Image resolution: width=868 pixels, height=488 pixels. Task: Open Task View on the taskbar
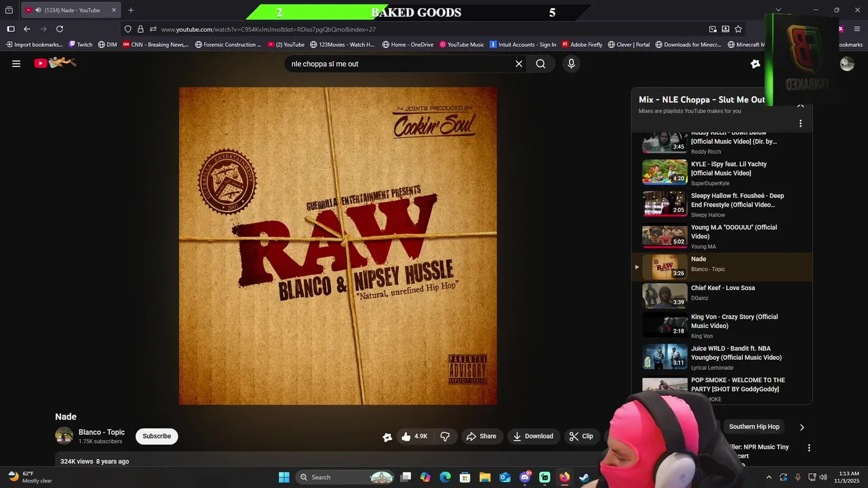click(406, 477)
